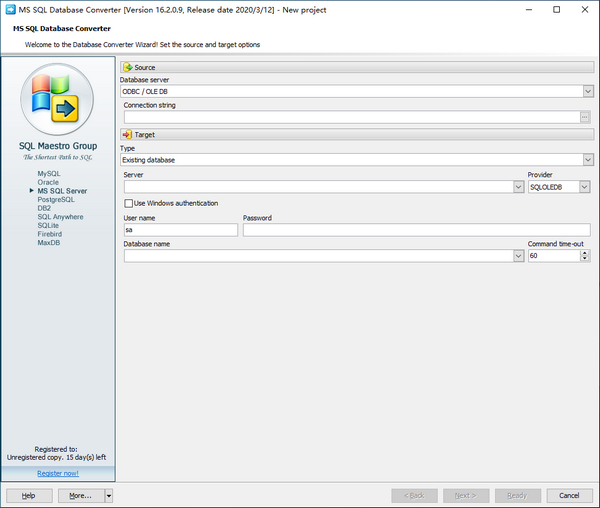
Task: Click the app icon in title bar
Action: pos(9,9)
